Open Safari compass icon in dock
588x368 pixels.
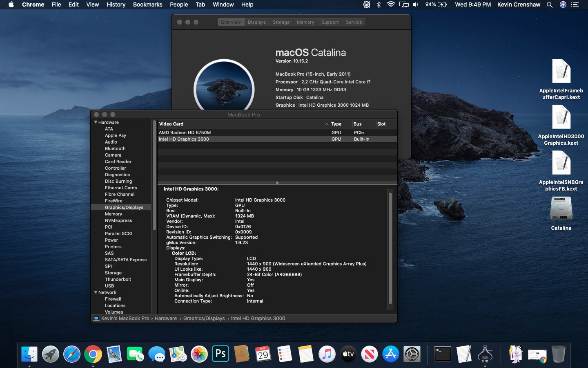pos(72,354)
